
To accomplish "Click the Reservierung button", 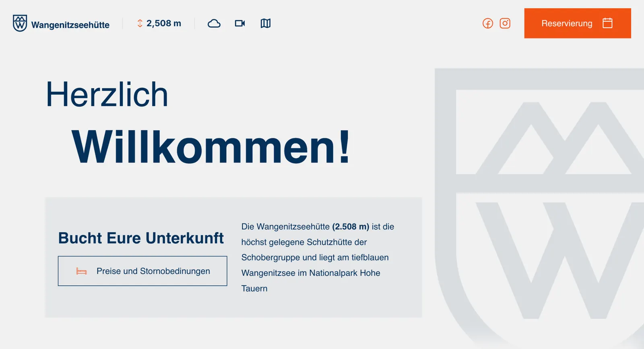I will (578, 23).
